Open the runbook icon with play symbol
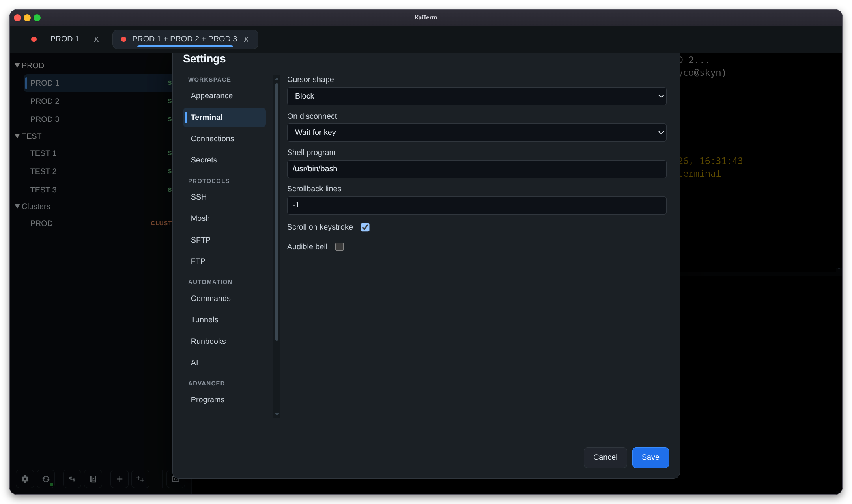852x504 pixels. [x=93, y=479]
